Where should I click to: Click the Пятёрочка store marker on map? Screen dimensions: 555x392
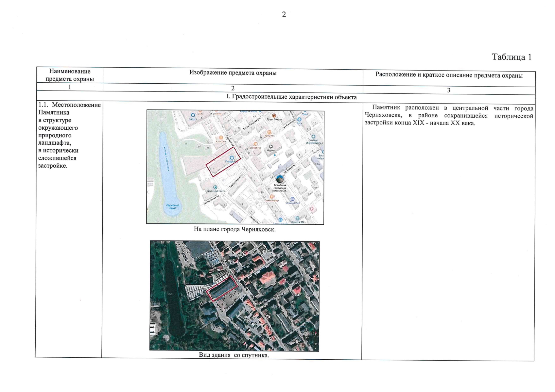(232, 158)
